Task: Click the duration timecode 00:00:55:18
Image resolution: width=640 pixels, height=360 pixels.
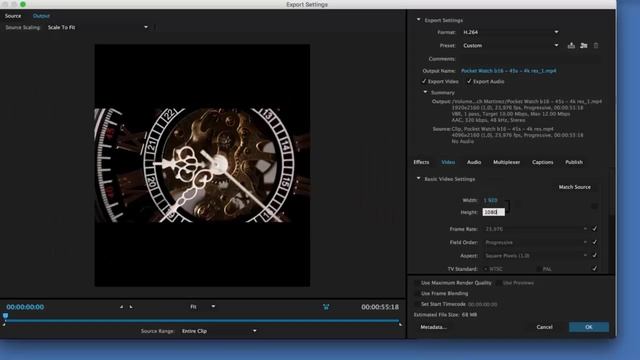Action: [x=380, y=307]
